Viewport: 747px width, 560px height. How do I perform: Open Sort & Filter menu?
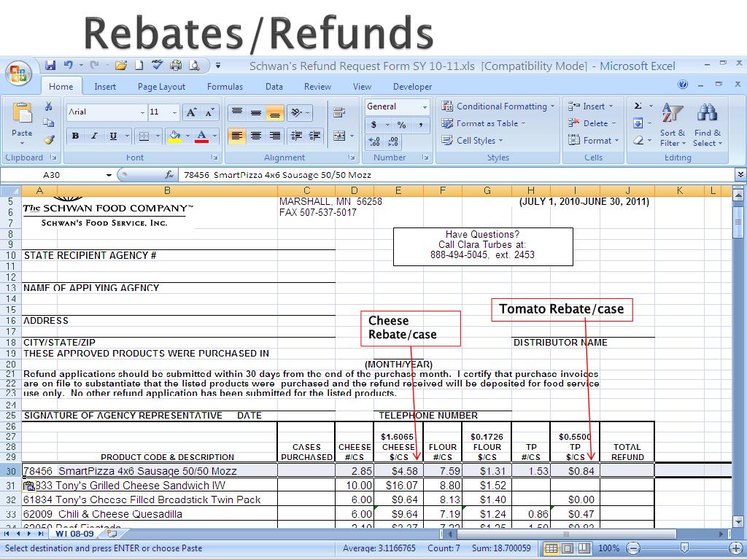click(672, 125)
